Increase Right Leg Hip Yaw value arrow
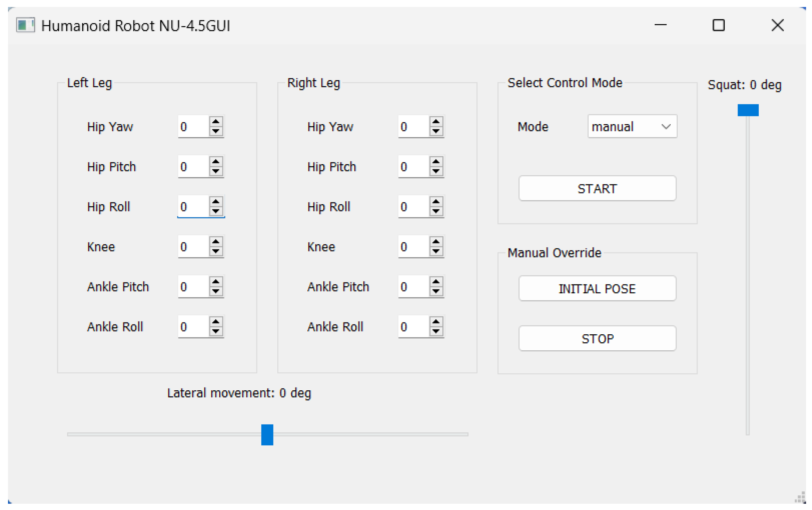 pyautogui.click(x=436, y=122)
